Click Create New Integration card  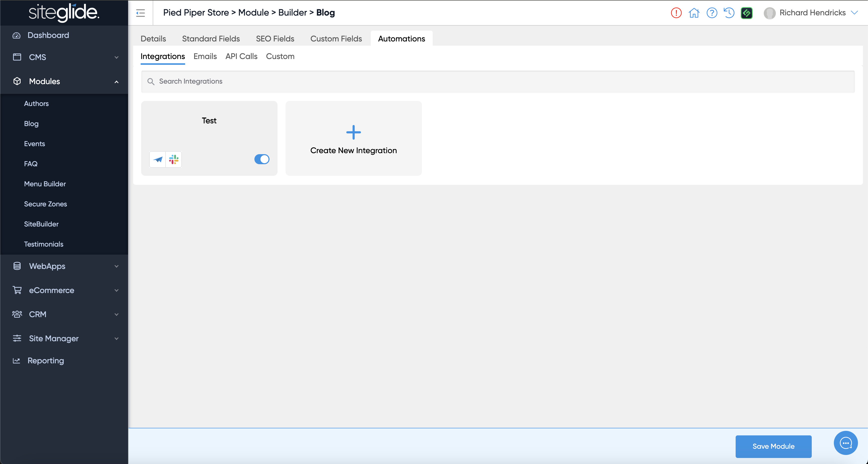point(353,138)
